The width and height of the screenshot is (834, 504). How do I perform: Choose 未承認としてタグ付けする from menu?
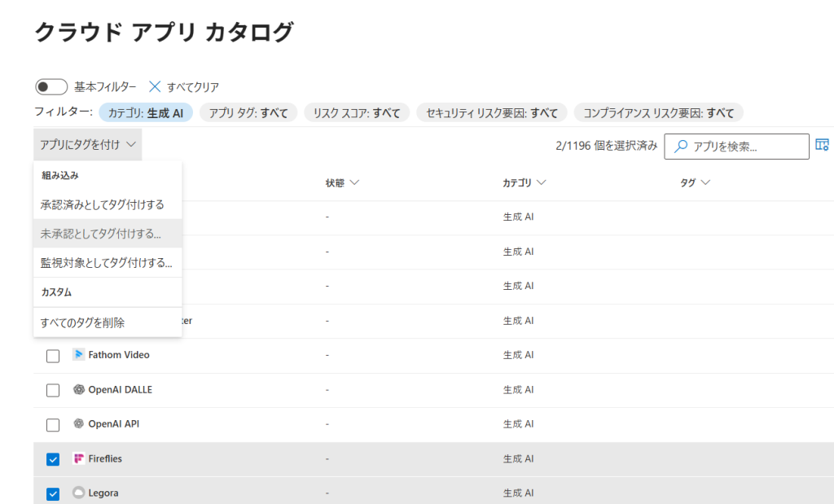(x=101, y=233)
